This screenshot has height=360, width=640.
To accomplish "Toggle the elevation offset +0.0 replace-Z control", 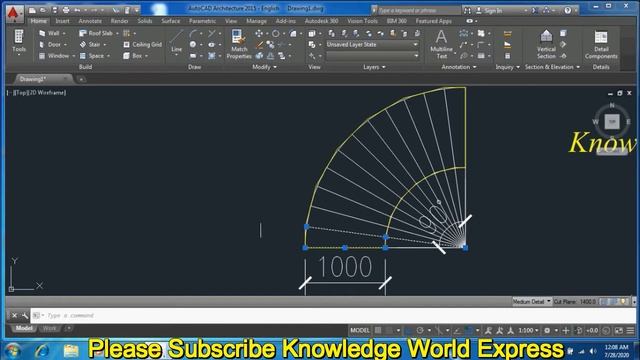I will 591,331.
